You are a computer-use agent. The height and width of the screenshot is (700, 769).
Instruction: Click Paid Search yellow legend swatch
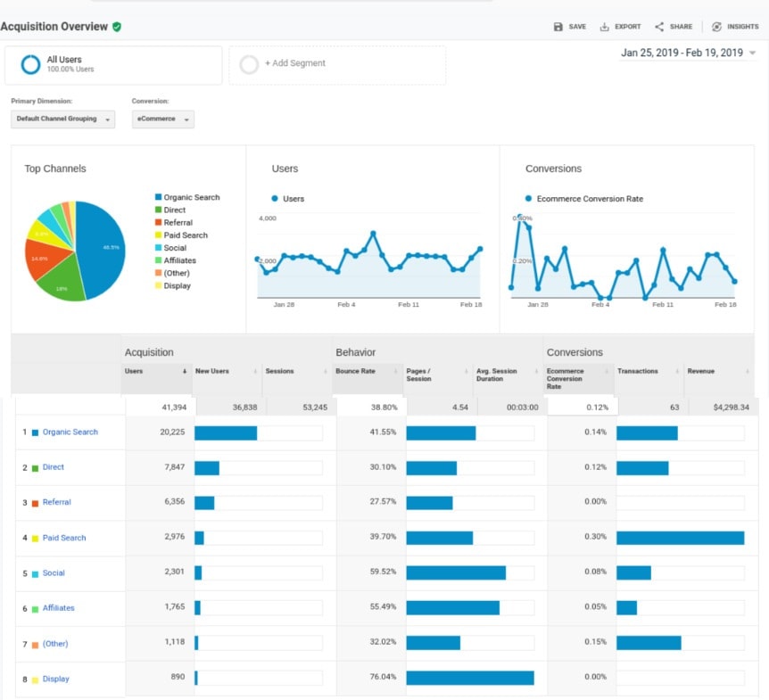(x=158, y=235)
